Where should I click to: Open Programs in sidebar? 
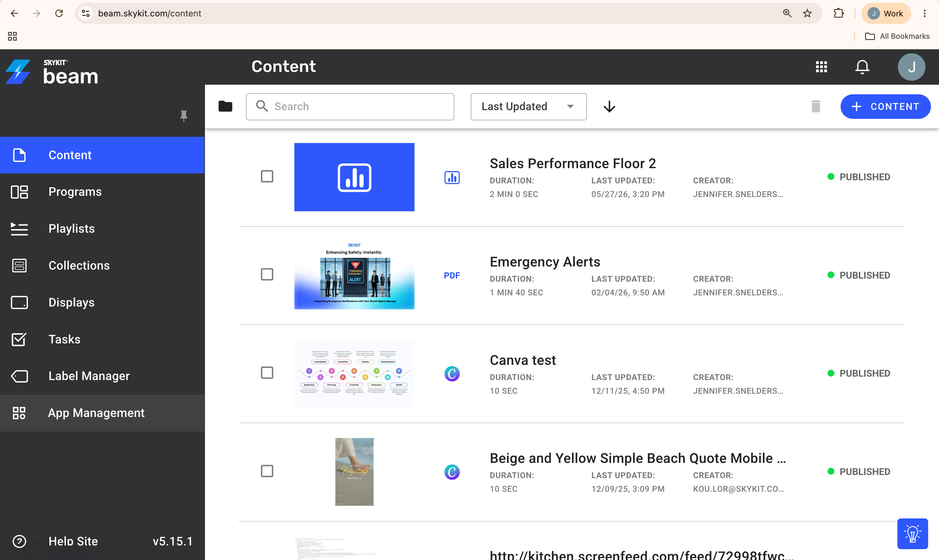[102, 192]
